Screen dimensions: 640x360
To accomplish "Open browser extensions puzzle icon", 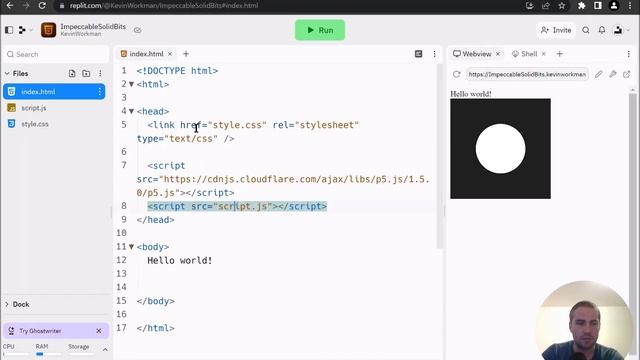I will [x=582, y=6].
